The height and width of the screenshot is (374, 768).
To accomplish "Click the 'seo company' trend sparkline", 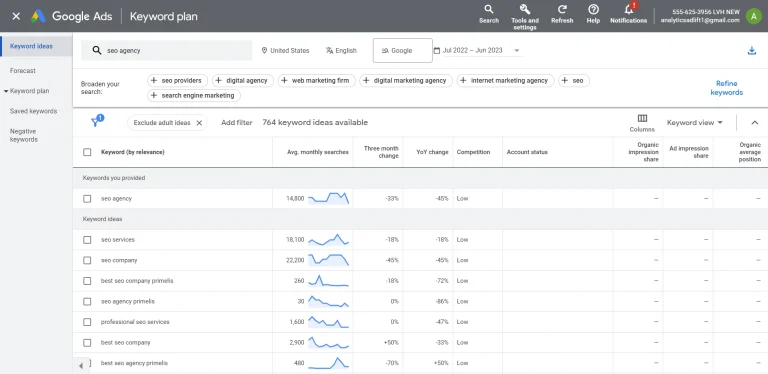I will tap(328, 260).
